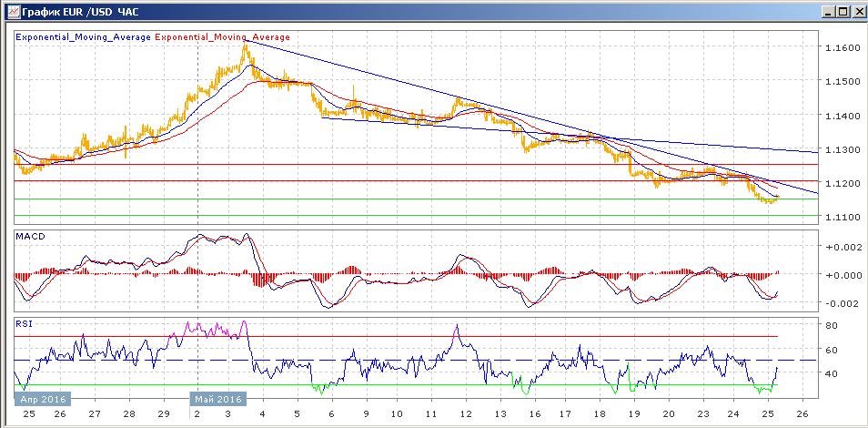Select date 29 on the time axis
Screen dimensions: 868x428
163,413
